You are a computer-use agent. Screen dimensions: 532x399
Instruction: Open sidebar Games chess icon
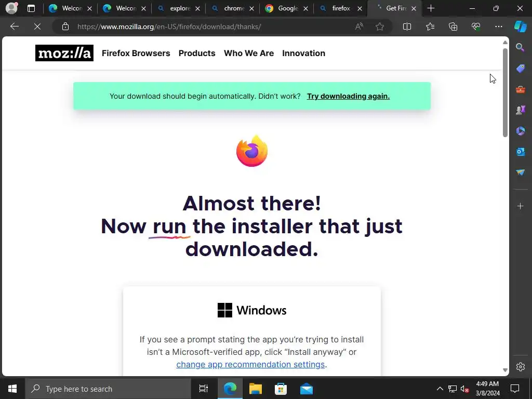tap(520, 110)
